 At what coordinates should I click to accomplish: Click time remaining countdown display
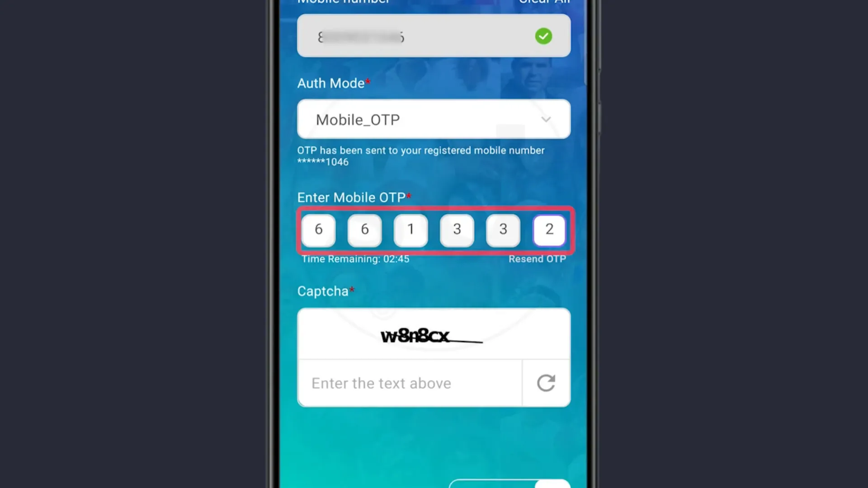pos(355,258)
